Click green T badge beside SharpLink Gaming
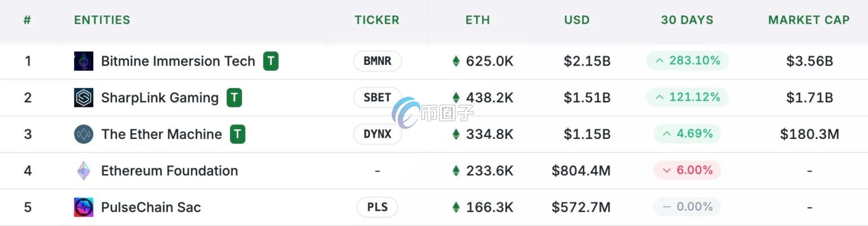This screenshot has width=868, height=226. [x=235, y=98]
